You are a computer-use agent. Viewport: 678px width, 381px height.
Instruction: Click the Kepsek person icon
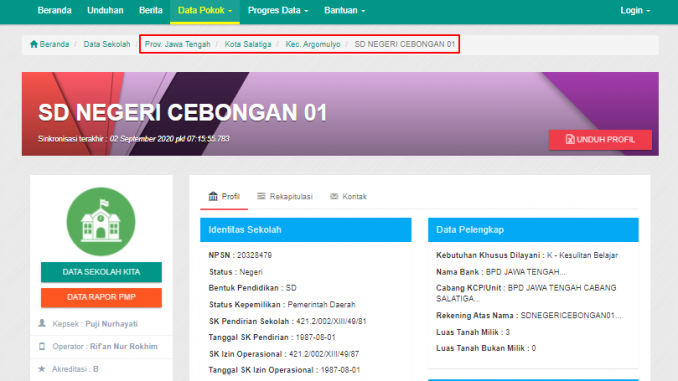[42, 323]
